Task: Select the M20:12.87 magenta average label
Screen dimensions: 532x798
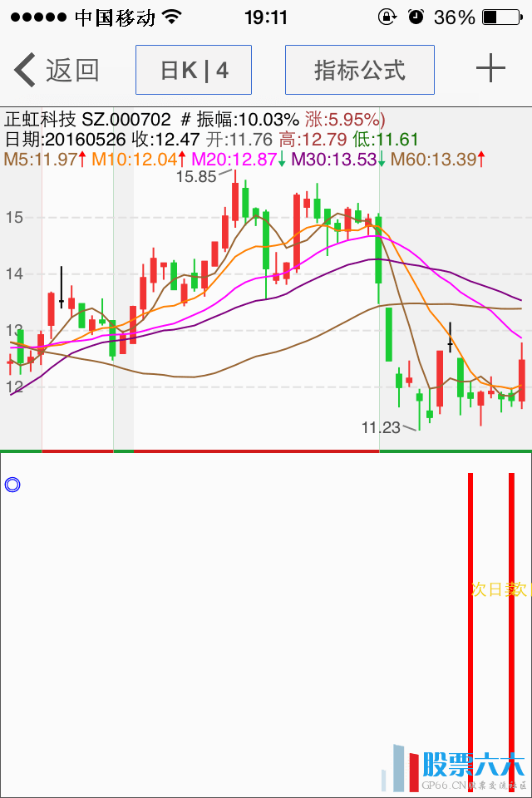Action: [234, 159]
